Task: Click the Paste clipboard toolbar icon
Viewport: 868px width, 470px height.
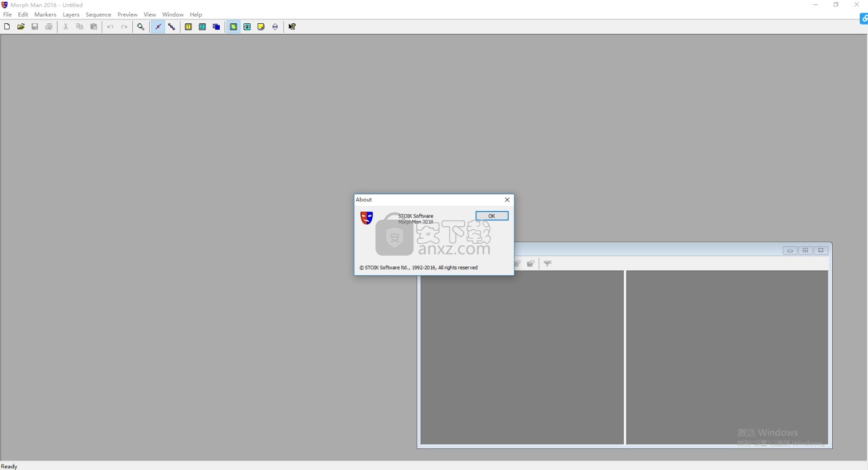Action: coord(94,27)
